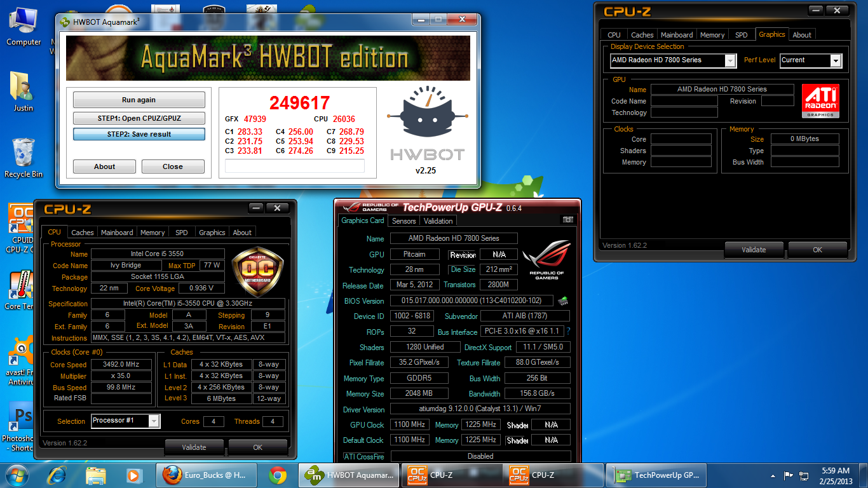The width and height of the screenshot is (868, 488).
Task: Click STEP2: Save result button
Action: coord(139,134)
